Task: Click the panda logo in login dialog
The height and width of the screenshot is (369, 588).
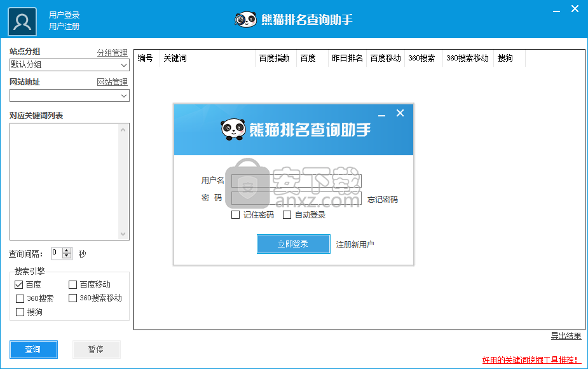Action: coord(233,130)
